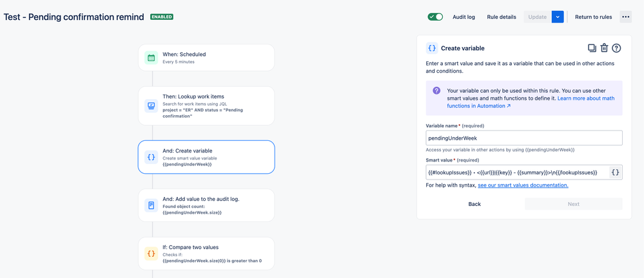This screenshot has width=644, height=278.
Task: Click the purple info question icon
Action: [436, 91]
